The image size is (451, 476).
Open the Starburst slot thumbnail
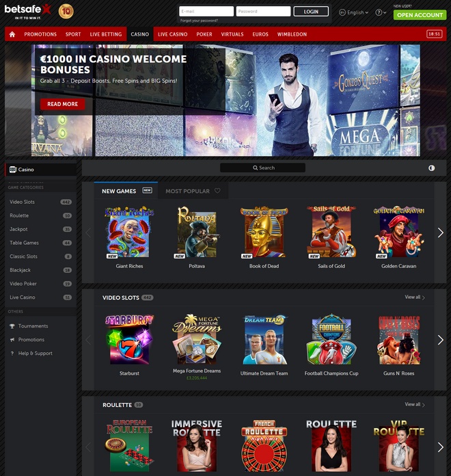tap(129, 339)
